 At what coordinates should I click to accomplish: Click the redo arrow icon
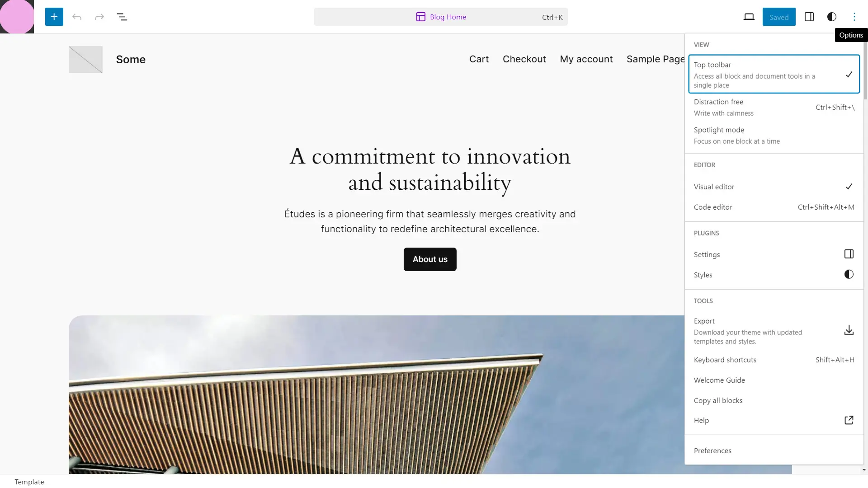pyautogui.click(x=99, y=17)
